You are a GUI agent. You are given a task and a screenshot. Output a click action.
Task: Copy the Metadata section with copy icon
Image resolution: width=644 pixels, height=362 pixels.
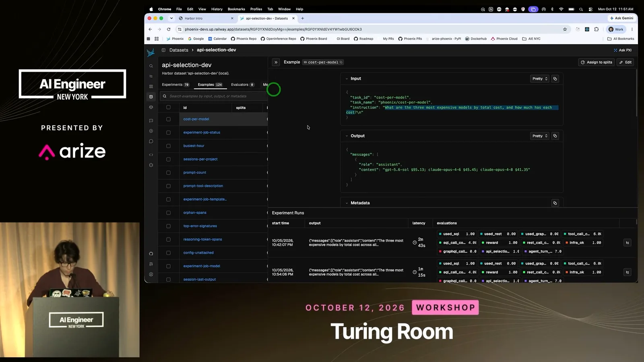(555, 203)
